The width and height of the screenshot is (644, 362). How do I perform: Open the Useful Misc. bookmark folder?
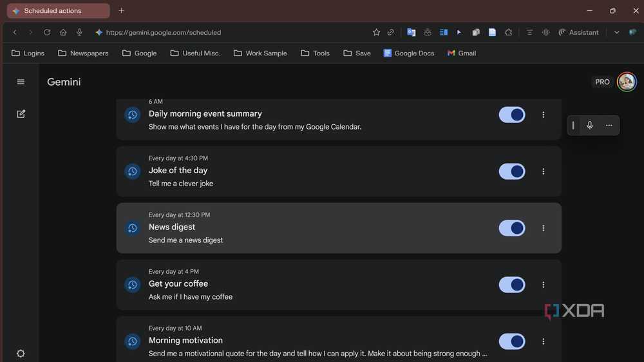pos(195,53)
